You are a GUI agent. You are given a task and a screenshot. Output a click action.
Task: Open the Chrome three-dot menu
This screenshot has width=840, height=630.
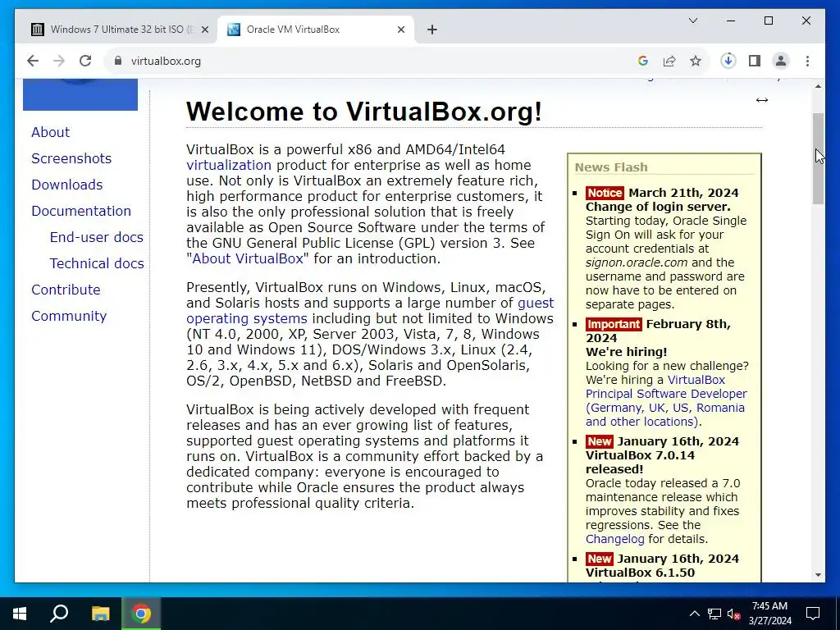pos(807,61)
